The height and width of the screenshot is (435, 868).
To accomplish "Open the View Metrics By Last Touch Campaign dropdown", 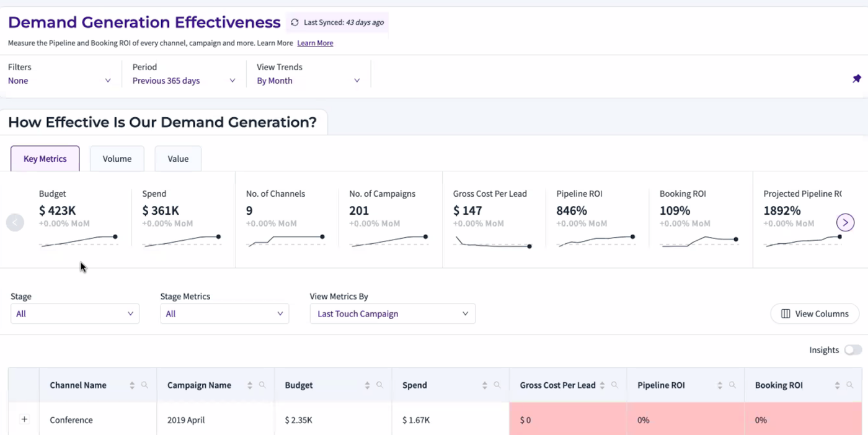I will 392,314.
